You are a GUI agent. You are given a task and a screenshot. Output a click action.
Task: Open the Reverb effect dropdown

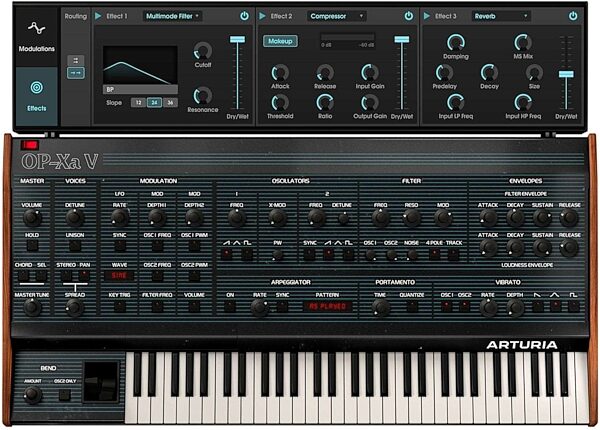pos(501,16)
